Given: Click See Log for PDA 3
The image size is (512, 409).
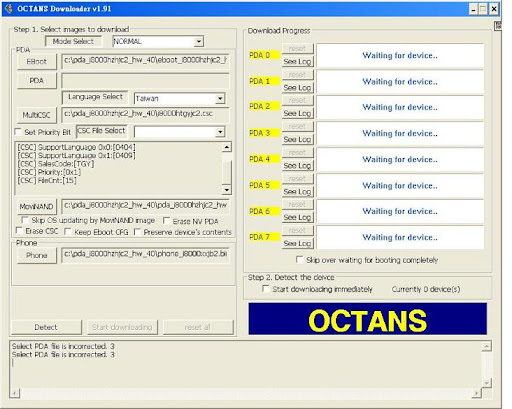Looking at the screenshot, I should (297, 139).
